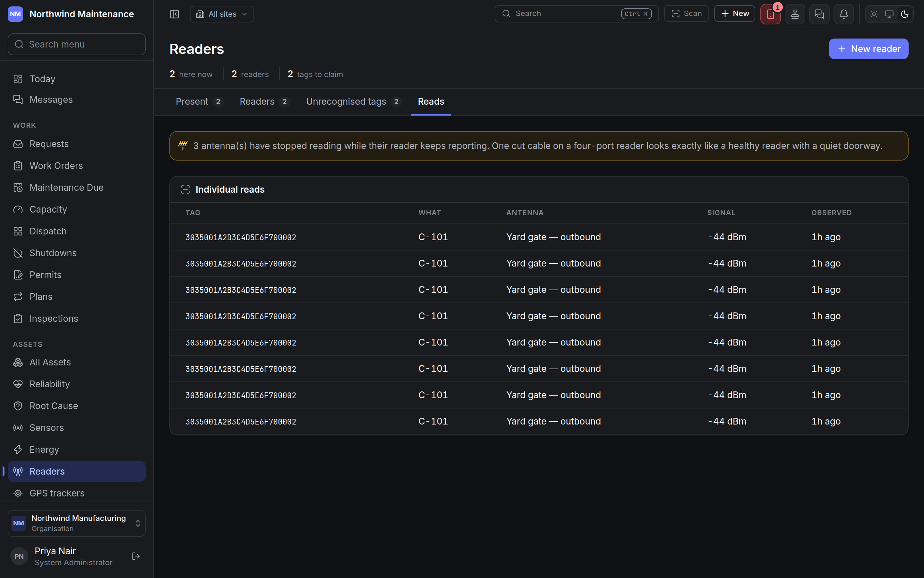Click the antenna warning banner
This screenshot has height=578, width=924.
coord(539,146)
